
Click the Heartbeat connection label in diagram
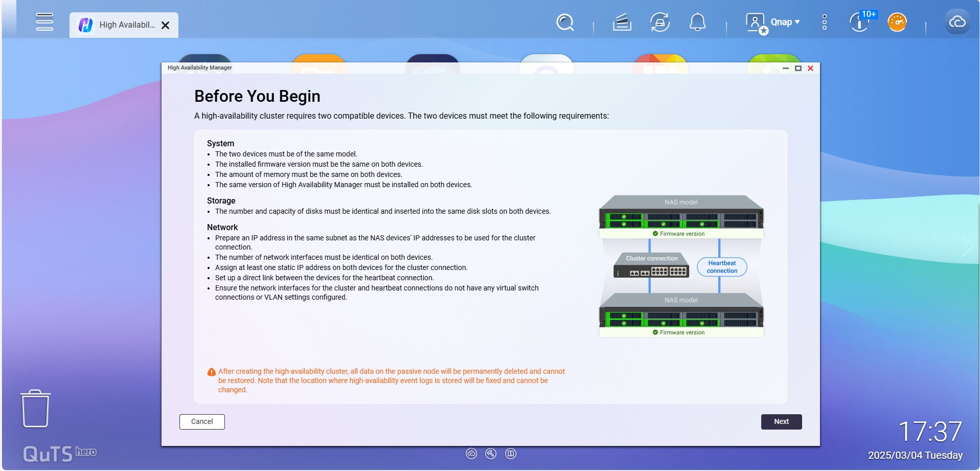[722, 267]
